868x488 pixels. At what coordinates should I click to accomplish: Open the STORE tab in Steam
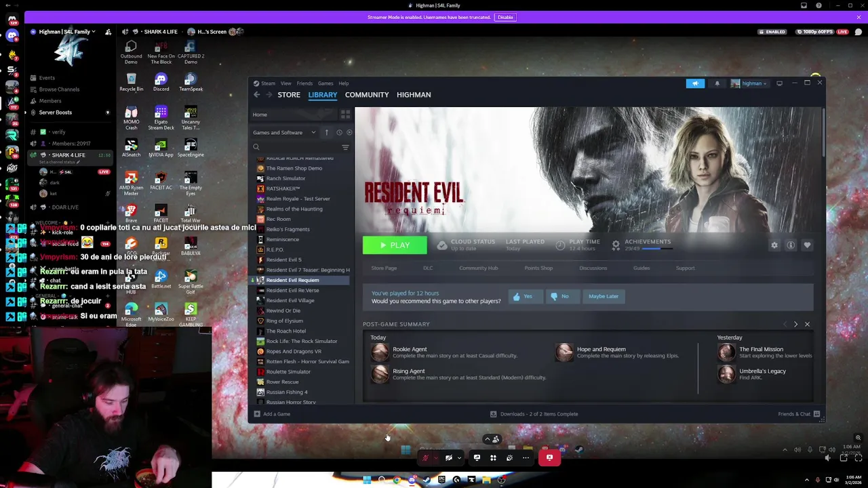[x=289, y=95]
